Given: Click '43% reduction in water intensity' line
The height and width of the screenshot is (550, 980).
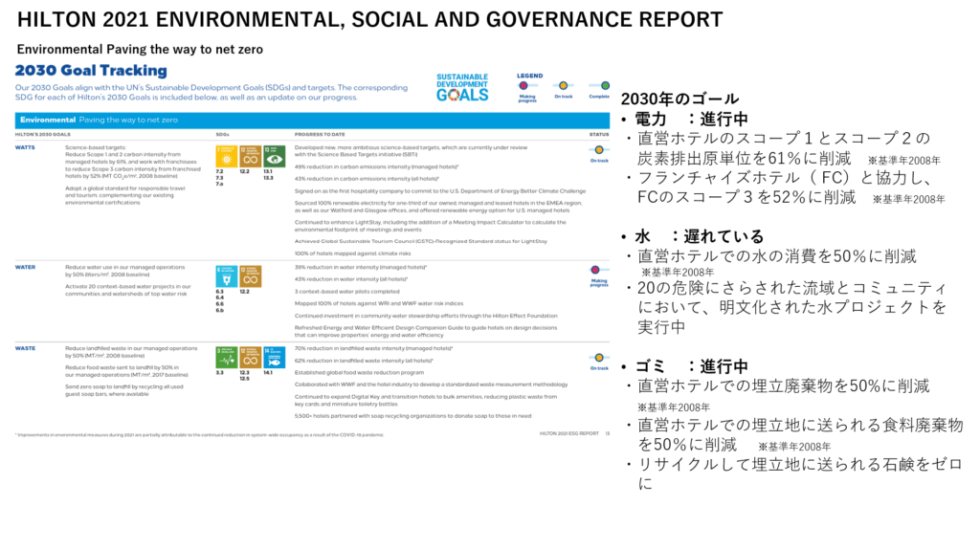Looking at the screenshot, I should pos(350,279).
